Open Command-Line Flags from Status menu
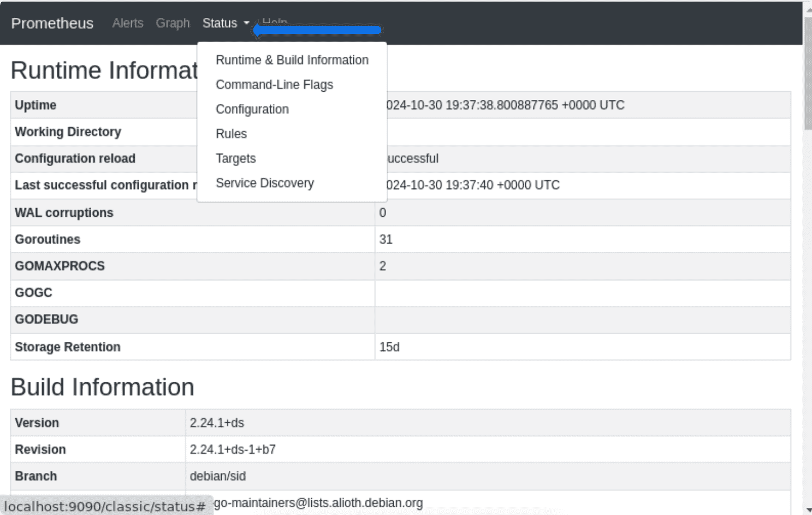The image size is (812, 515). 274,85
